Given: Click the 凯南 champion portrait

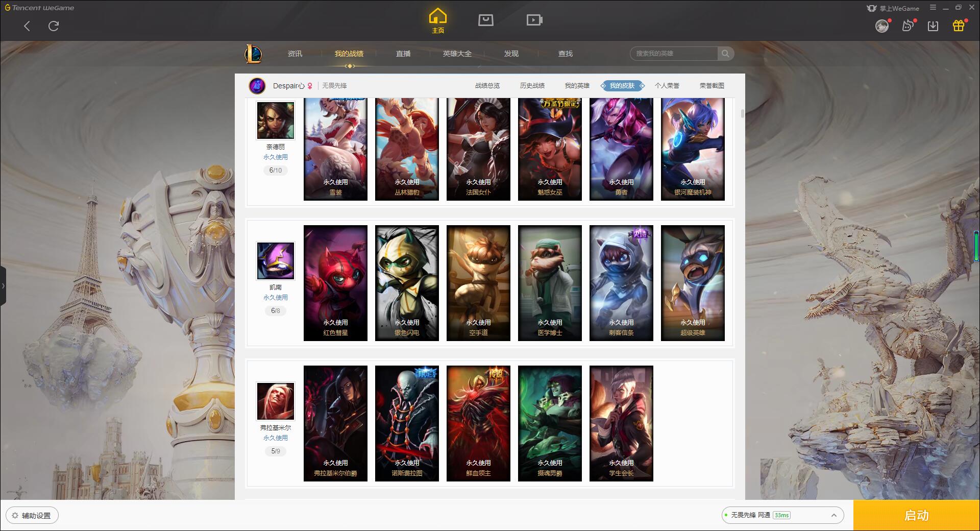Looking at the screenshot, I should 276,261.
